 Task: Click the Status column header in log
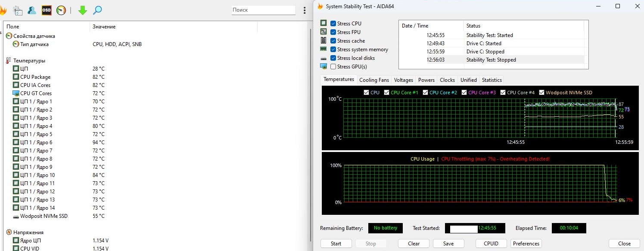[524, 26]
